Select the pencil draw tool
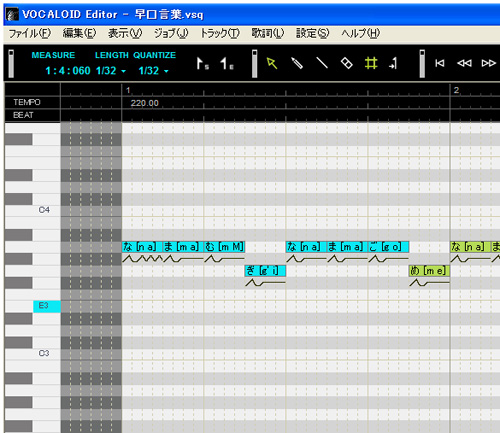Image resolution: width=500 pixels, height=433 pixels. click(297, 63)
